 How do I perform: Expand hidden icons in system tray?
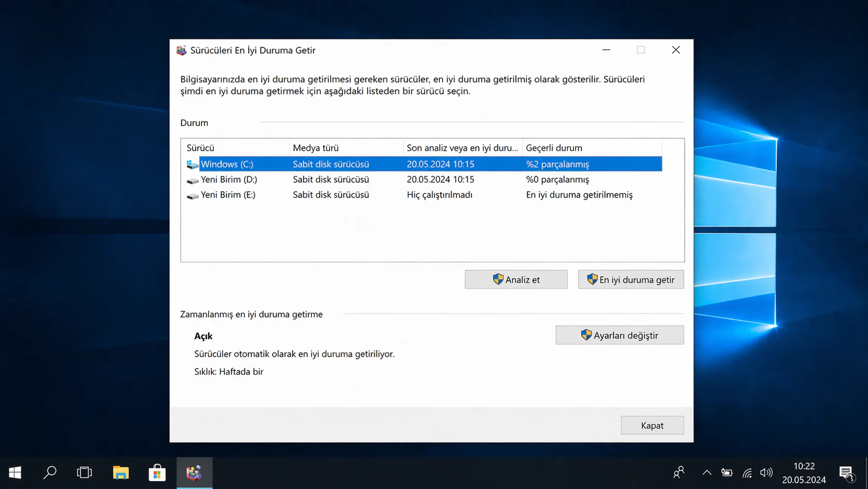(x=707, y=472)
